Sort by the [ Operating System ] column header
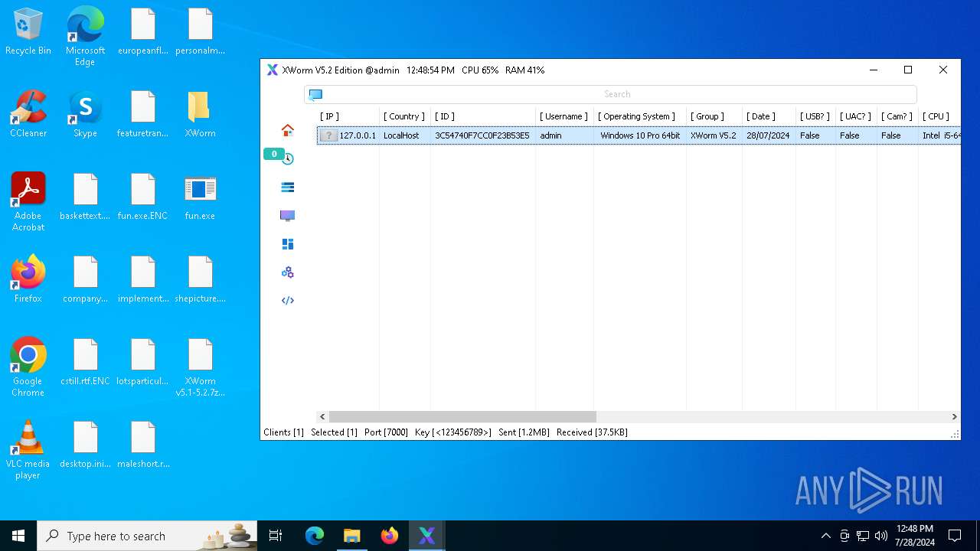This screenshot has width=980, height=551. 640,116
